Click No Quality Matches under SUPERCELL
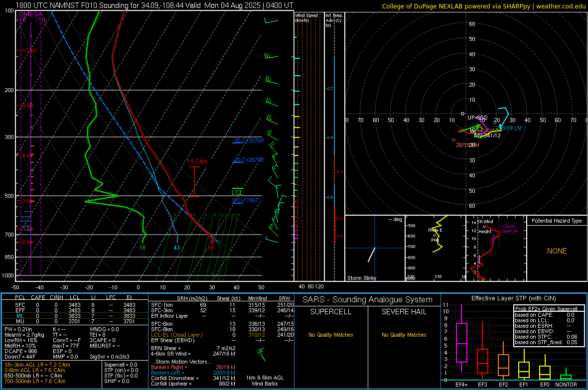588x390 pixels. [x=331, y=335]
